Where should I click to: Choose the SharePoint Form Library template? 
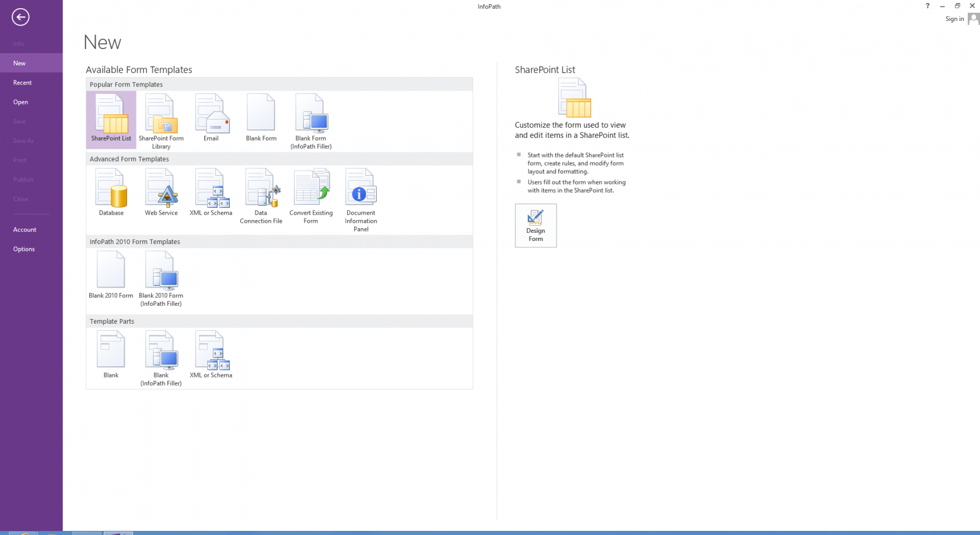[161, 121]
